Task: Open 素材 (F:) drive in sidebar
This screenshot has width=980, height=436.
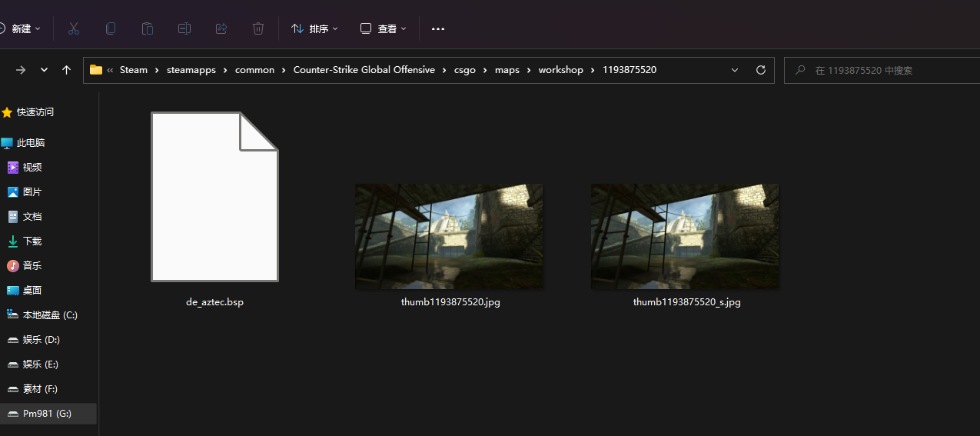Action: pyautogui.click(x=41, y=389)
